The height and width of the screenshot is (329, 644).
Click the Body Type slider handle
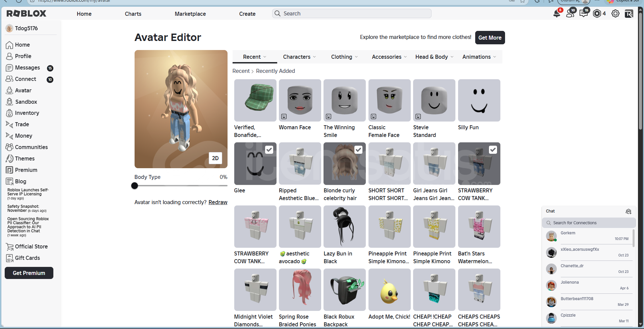point(135,186)
